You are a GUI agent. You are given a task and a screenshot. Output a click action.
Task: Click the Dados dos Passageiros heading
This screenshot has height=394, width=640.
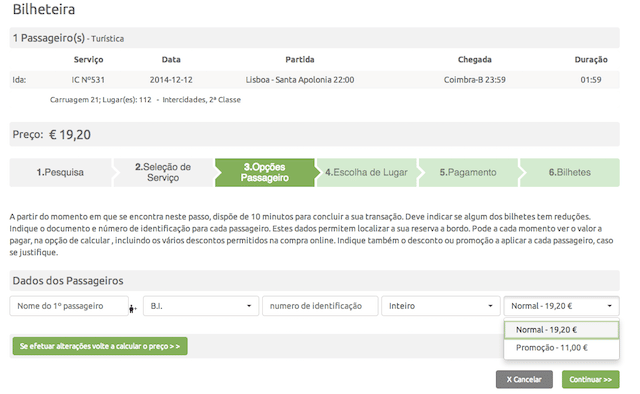pos(68,281)
